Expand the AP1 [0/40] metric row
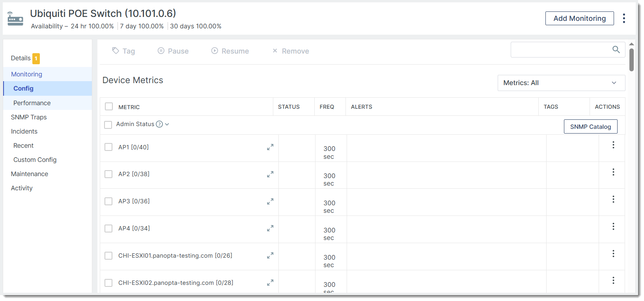The image size is (644, 301). click(x=270, y=147)
